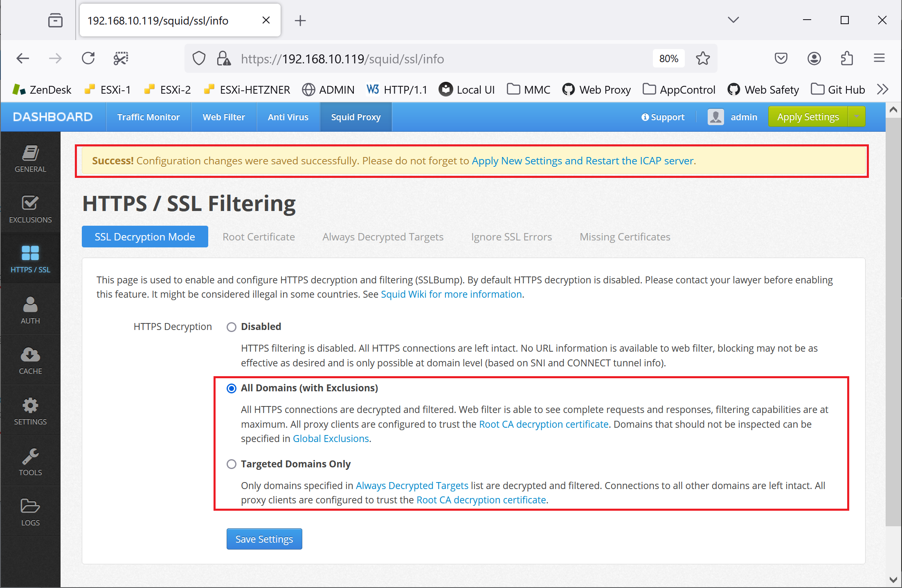
Task: Open Root CA link under Targeted Domains
Action: [481, 500]
